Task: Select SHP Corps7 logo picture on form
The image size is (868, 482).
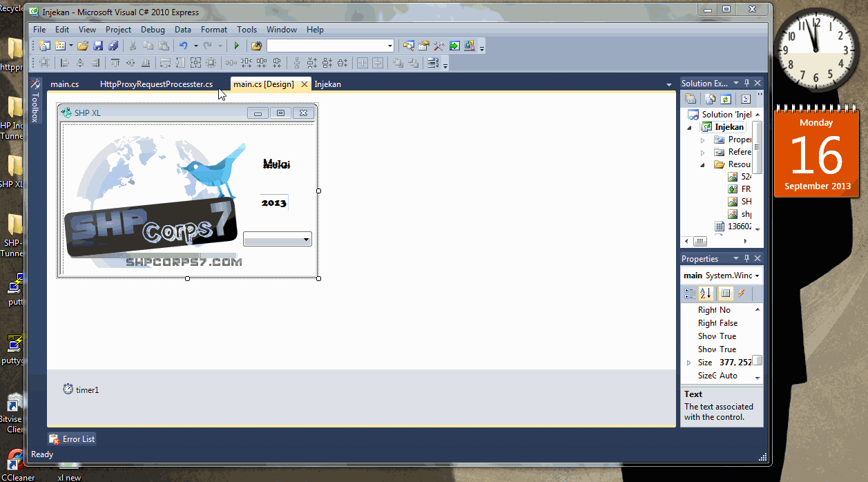Action: 155,202
